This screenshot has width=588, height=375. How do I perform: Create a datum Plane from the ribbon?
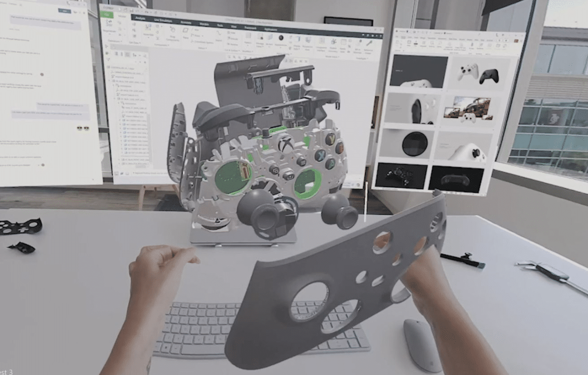(186, 32)
